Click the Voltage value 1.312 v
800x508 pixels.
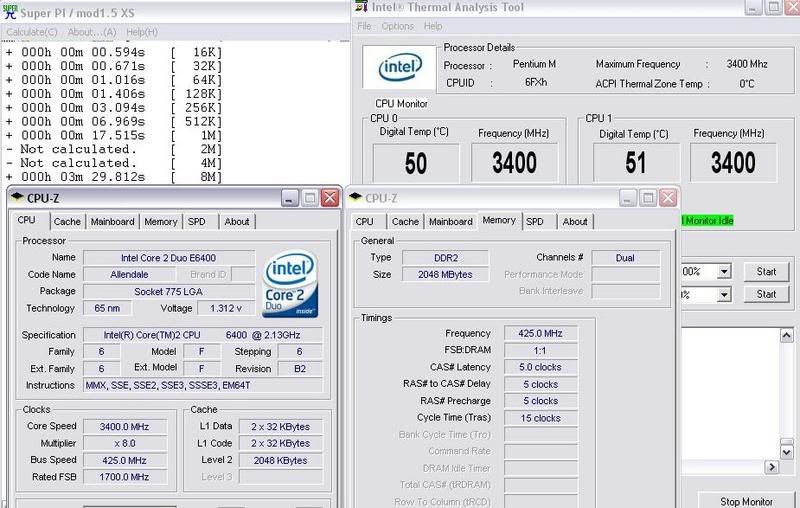(x=226, y=308)
